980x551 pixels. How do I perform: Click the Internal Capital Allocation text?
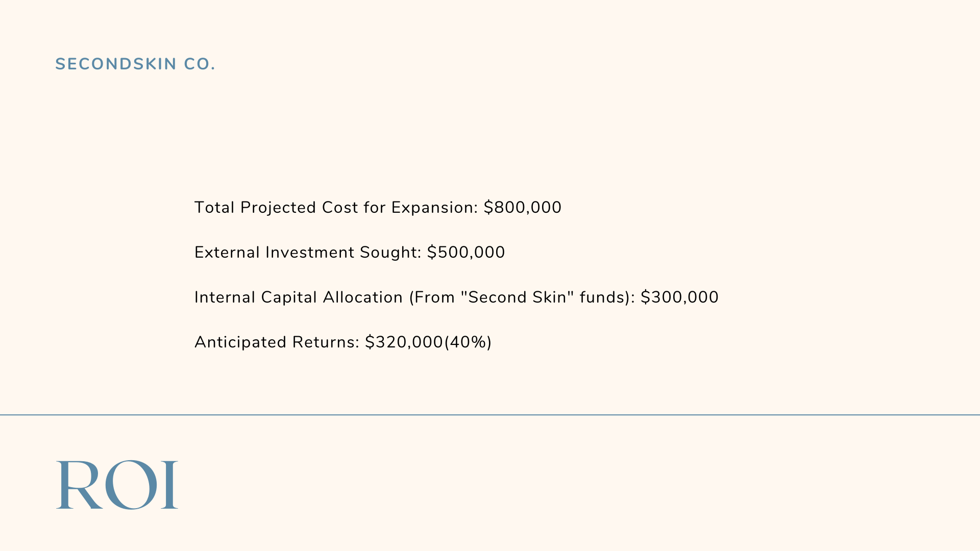(299, 297)
